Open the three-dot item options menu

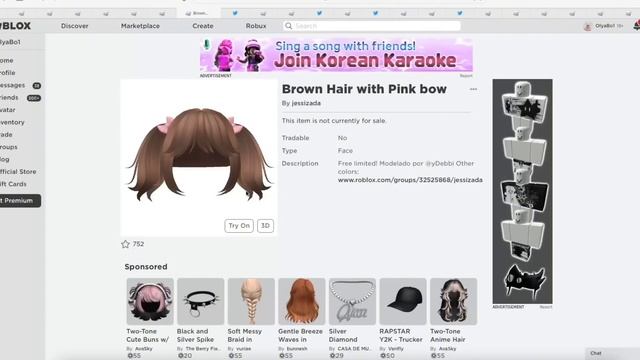click(x=473, y=89)
